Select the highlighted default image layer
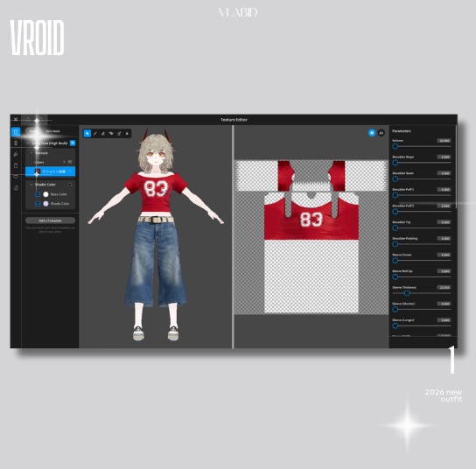Screen dimensions: 476x469 (x=51, y=171)
